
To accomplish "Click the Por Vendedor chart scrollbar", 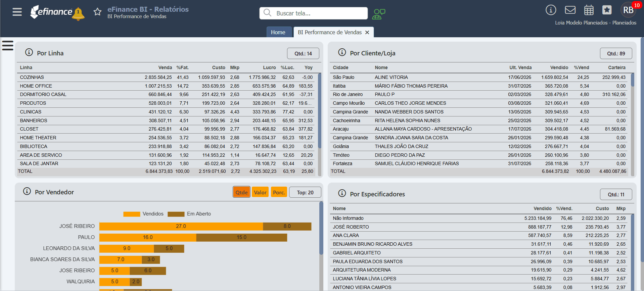I will 321,228.
